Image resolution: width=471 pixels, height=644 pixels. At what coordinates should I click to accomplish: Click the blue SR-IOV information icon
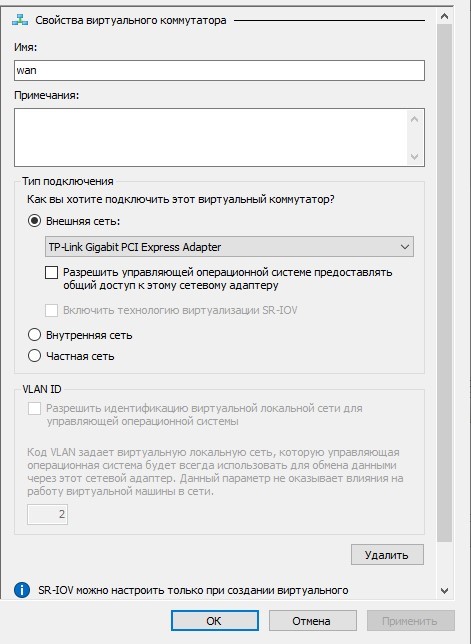pyautogui.click(x=22, y=590)
